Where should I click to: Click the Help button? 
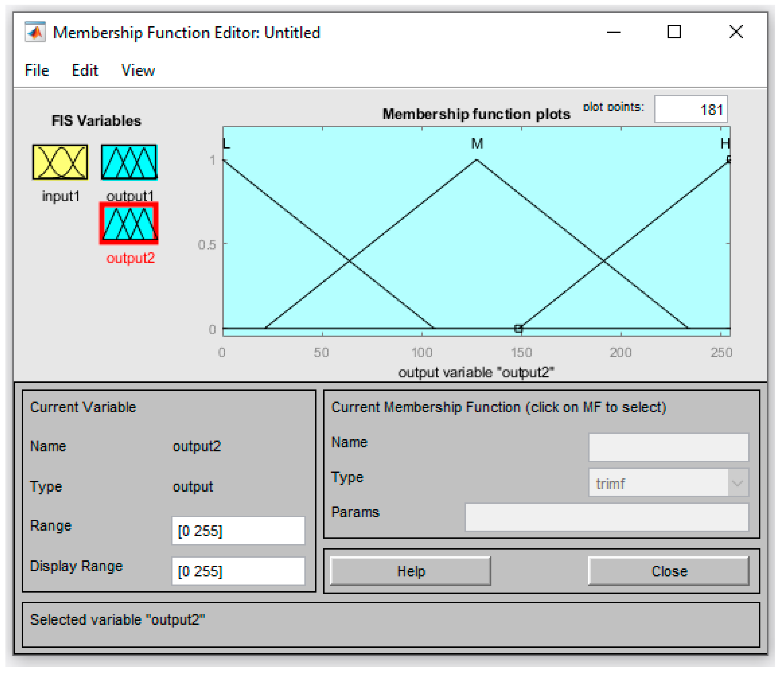[410, 571]
